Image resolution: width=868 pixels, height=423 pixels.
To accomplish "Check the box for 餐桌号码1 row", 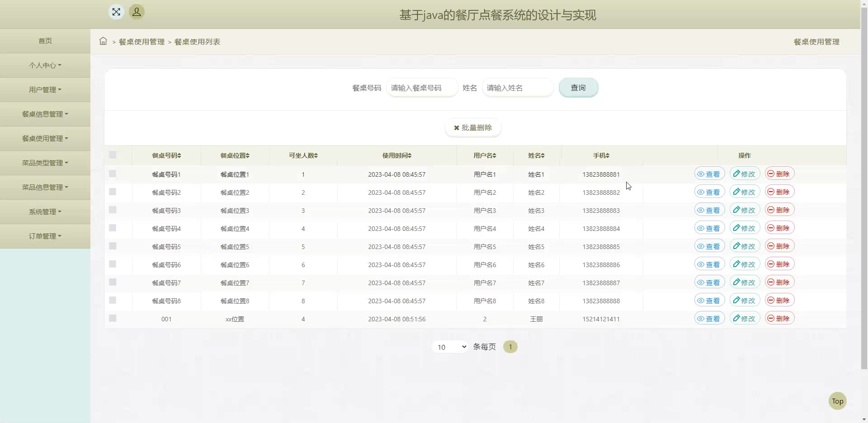I will click(x=113, y=174).
